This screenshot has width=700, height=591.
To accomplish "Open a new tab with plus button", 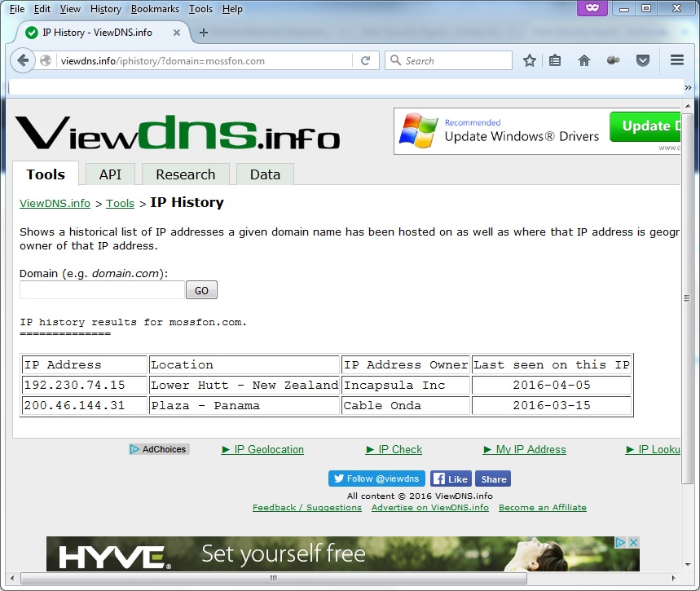I will (x=204, y=33).
